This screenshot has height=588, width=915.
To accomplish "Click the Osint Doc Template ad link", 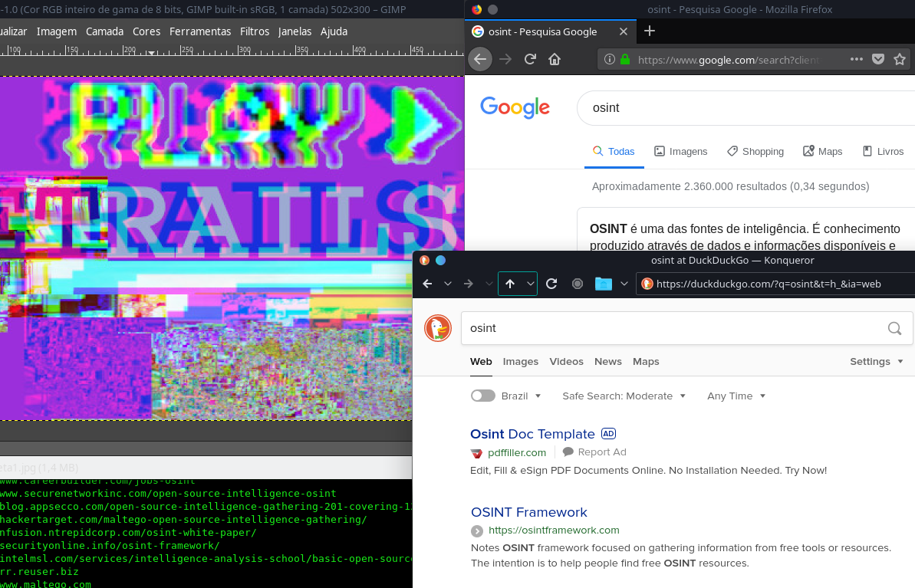I will pos(532,434).
